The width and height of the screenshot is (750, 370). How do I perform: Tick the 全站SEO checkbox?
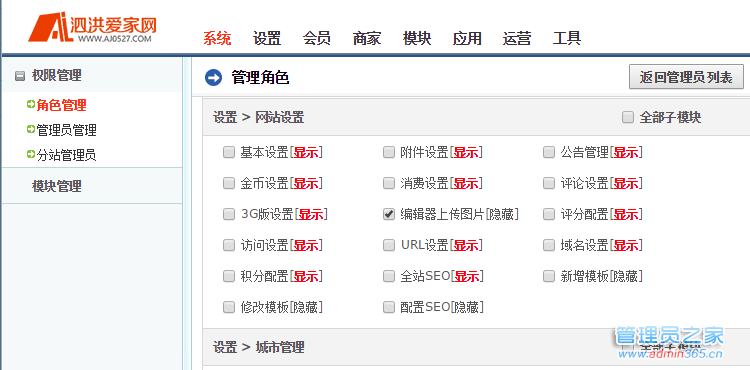click(388, 276)
